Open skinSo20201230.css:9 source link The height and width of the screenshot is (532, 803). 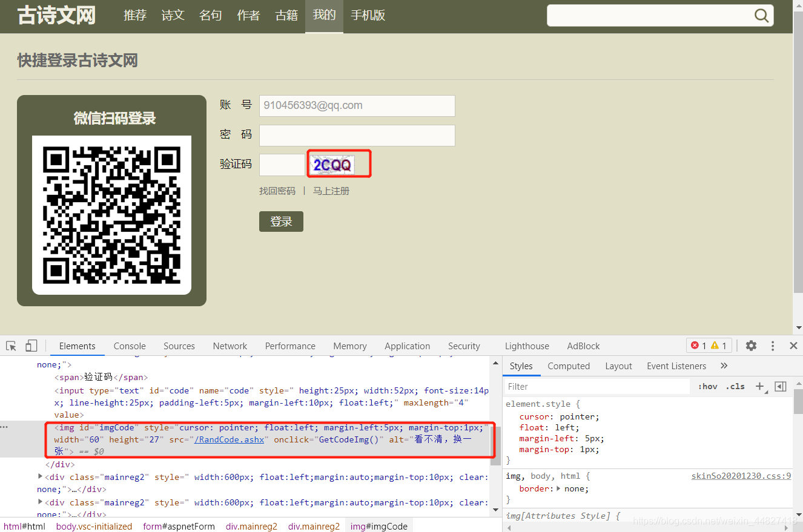click(741, 476)
